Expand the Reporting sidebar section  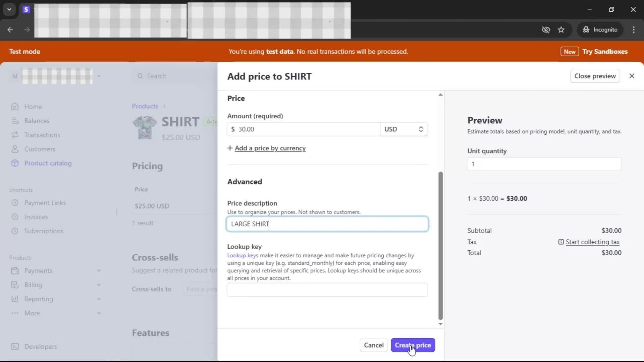99,299
